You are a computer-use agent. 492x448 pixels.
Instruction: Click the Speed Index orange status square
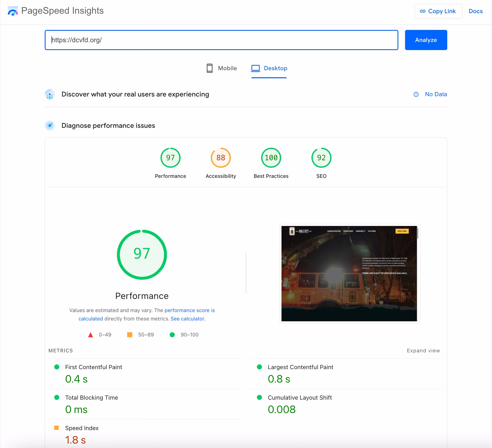pos(56,428)
